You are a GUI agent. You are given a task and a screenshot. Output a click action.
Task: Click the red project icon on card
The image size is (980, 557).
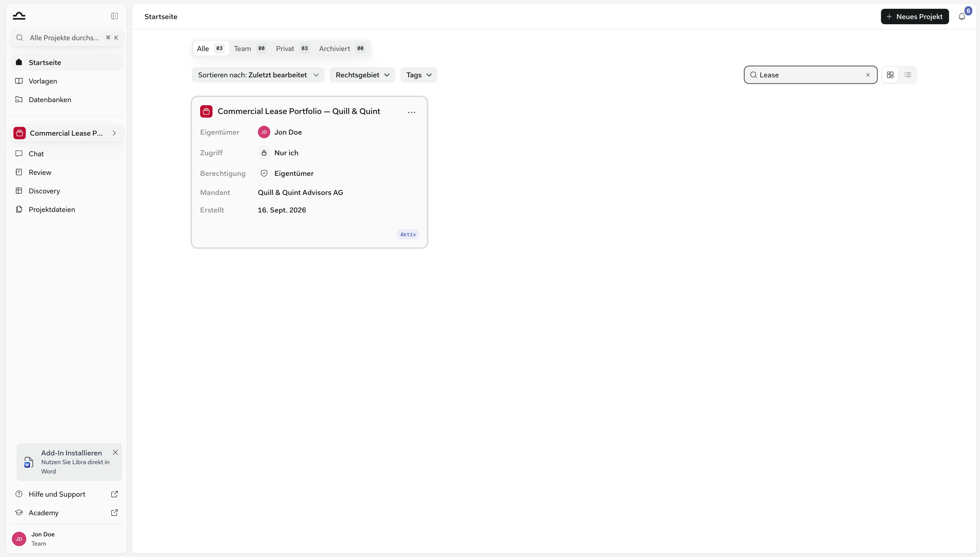(x=206, y=111)
